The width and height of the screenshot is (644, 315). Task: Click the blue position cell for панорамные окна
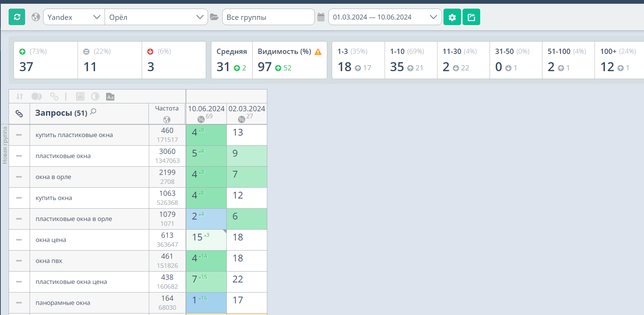click(206, 303)
